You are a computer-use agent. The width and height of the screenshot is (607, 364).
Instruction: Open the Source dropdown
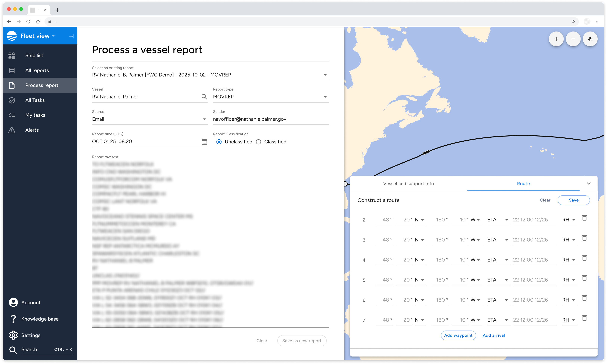coord(204,119)
